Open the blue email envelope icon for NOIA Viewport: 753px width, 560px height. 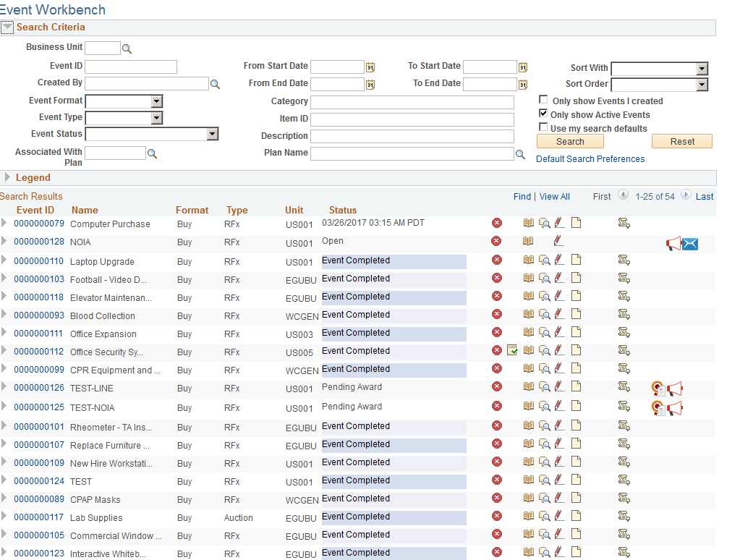click(690, 244)
